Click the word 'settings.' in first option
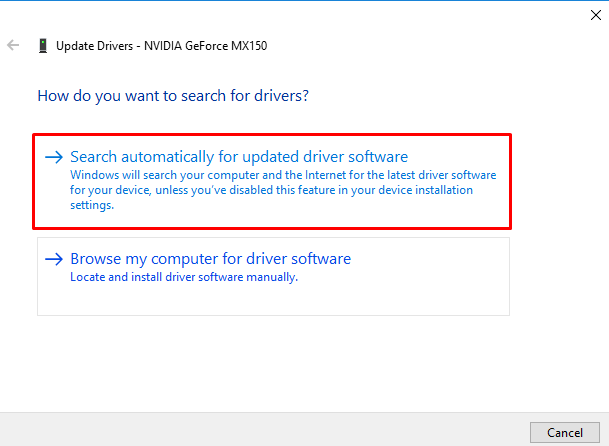The height and width of the screenshot is (446, 609). coord(92,205)
